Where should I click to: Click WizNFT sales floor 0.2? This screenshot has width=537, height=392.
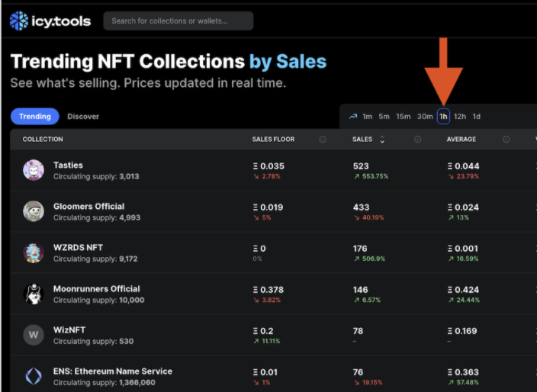(263, 331)
